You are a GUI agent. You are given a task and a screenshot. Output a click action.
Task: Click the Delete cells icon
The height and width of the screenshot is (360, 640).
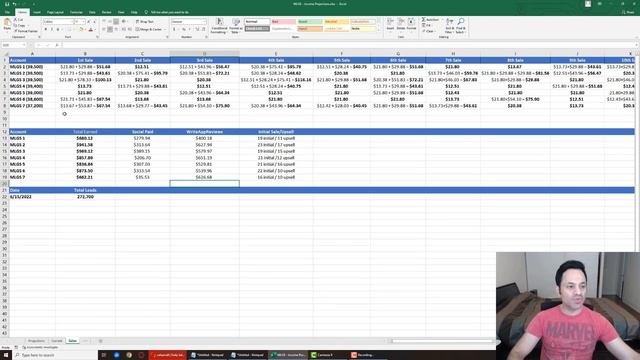tap(401, 24)
